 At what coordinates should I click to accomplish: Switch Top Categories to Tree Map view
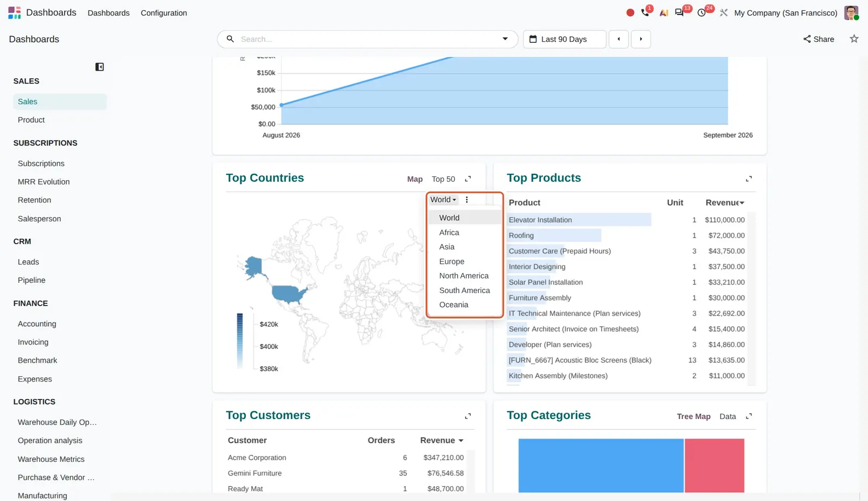pos(693,416)
